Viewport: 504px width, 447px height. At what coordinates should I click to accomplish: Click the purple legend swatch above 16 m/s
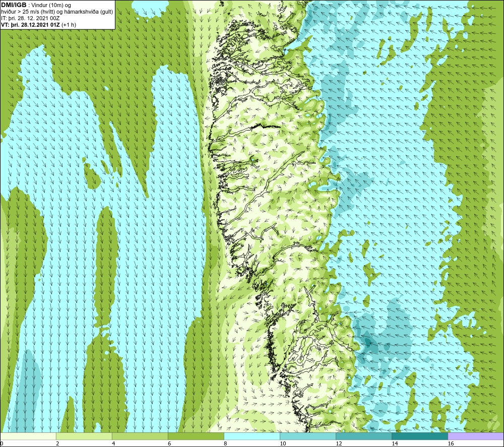[x=476, y=436]
